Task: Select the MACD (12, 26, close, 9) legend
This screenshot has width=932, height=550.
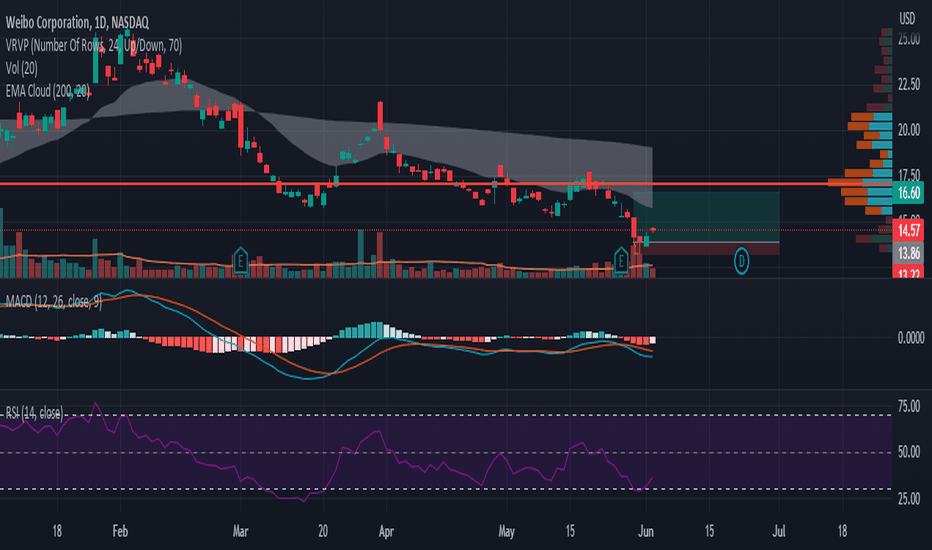Action: click(x=53, y=301)
